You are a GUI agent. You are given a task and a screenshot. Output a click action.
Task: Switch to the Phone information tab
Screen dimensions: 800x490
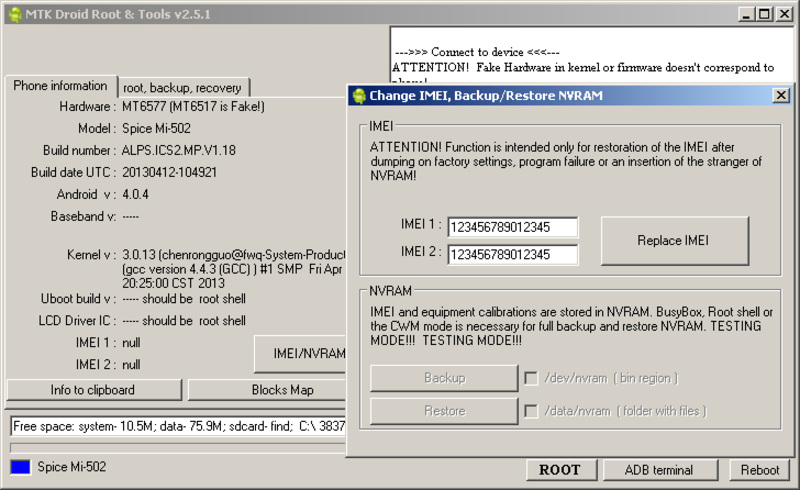pyautogui.click(x=60, y=86)
